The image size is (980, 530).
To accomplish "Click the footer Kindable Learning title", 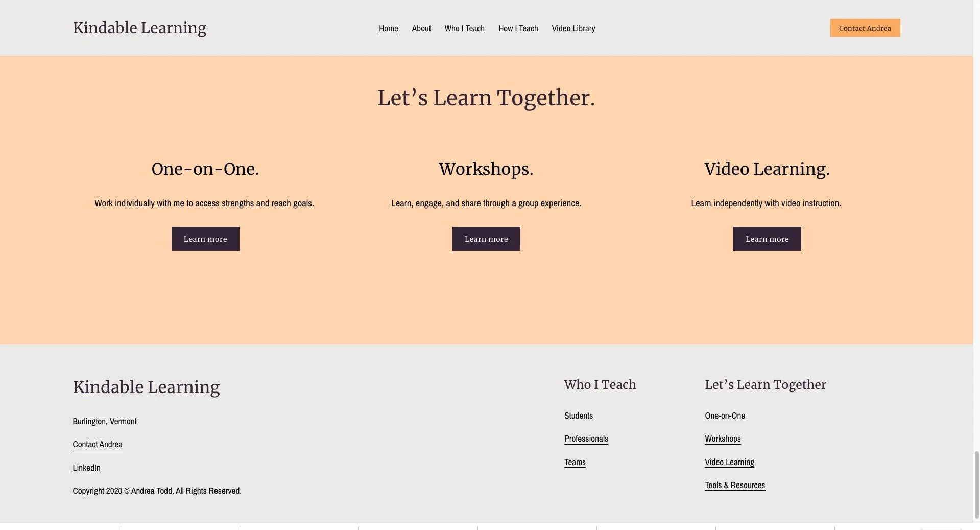I will [x=146, y=387].
